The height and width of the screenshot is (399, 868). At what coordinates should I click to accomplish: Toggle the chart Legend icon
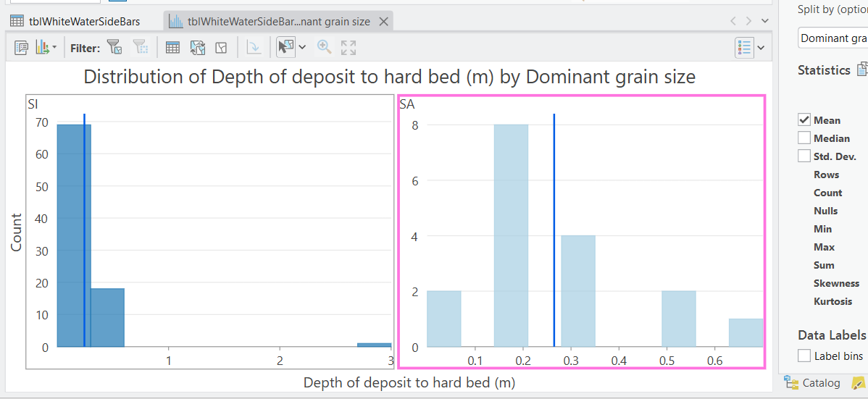pos(744,48)
